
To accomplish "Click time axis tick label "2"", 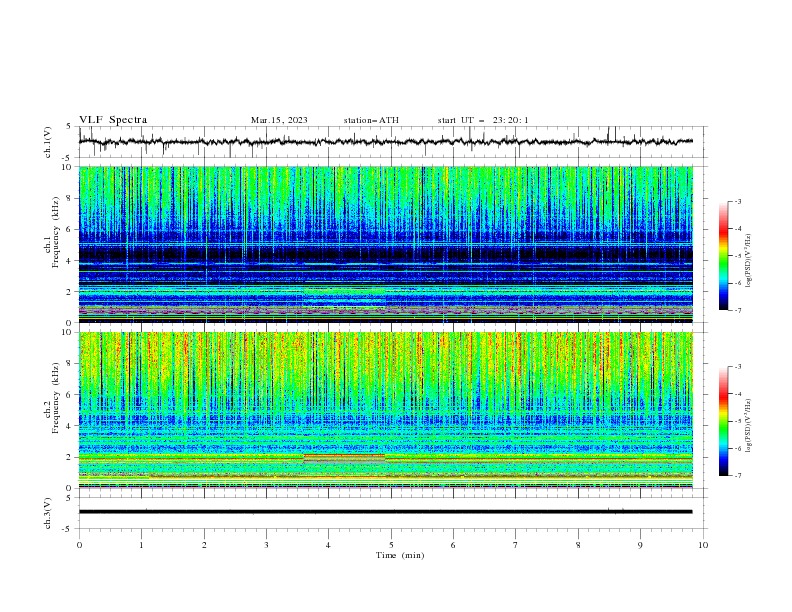I will point(204,545).
